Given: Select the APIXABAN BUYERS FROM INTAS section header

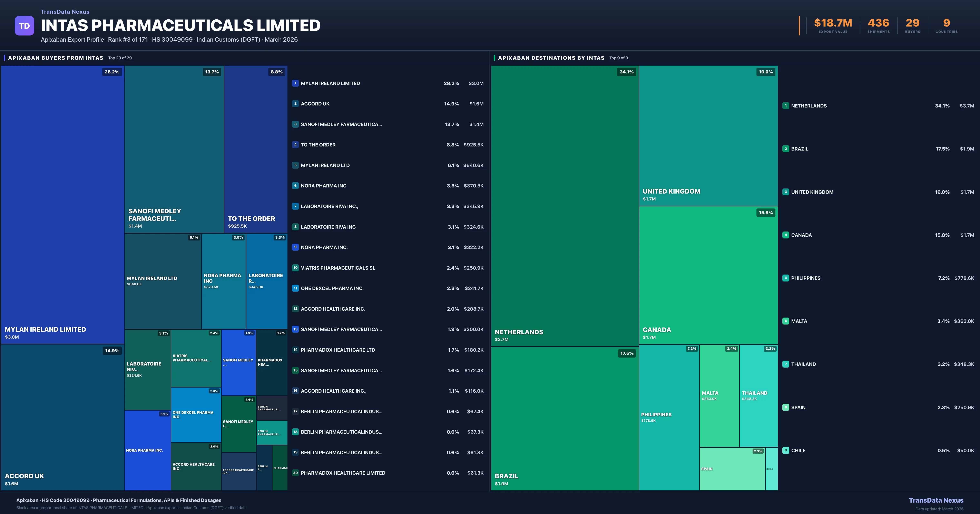Looking at the screenshot, I should pyautogui.click(x=56, y=58).
